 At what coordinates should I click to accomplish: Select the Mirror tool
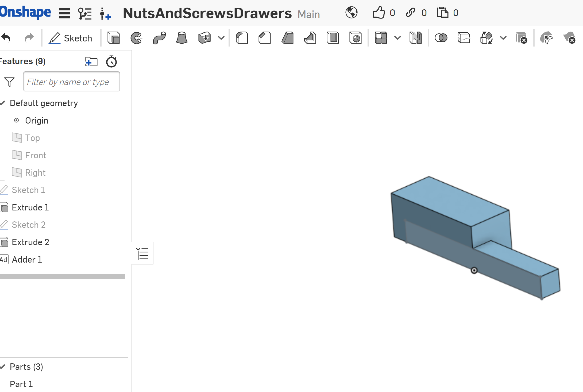tap(416, 38)
